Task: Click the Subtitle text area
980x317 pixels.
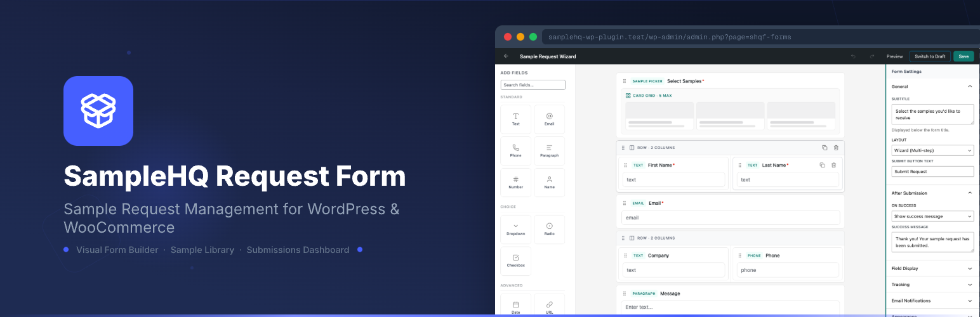Action: pos(932,114)
